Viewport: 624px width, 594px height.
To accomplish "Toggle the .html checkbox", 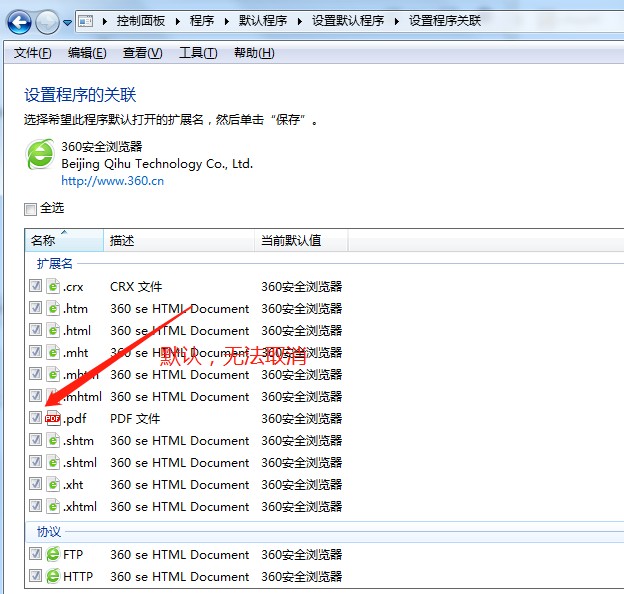I will coord(35,329).
